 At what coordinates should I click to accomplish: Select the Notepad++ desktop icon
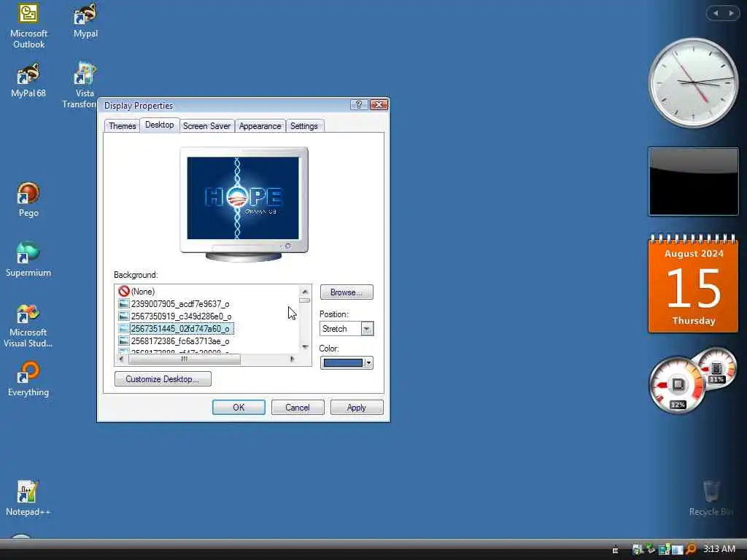28,499
